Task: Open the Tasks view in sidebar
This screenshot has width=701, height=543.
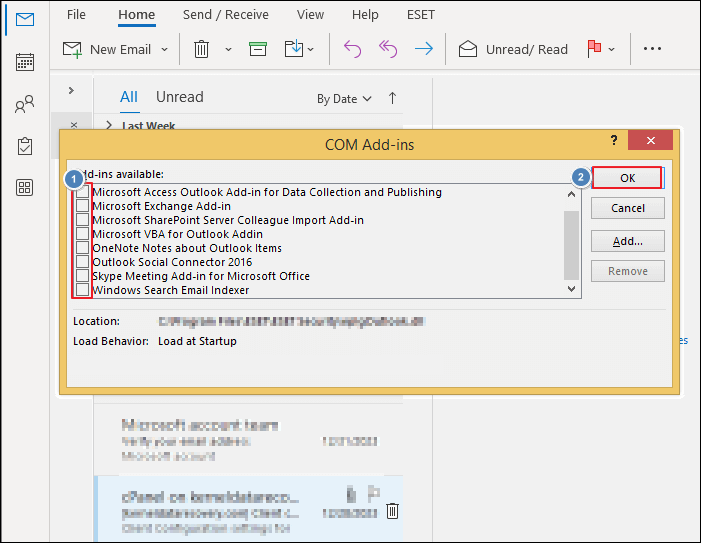Action: [x=25, y=146]
